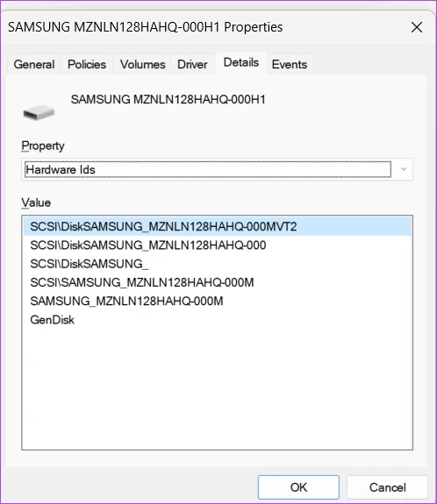The width and height of the screenshot is (437, 504).
Task: Select SCSI\SAMSUNG_MZNLN128HAHQ-000M list item
Action: pos(218,282)
